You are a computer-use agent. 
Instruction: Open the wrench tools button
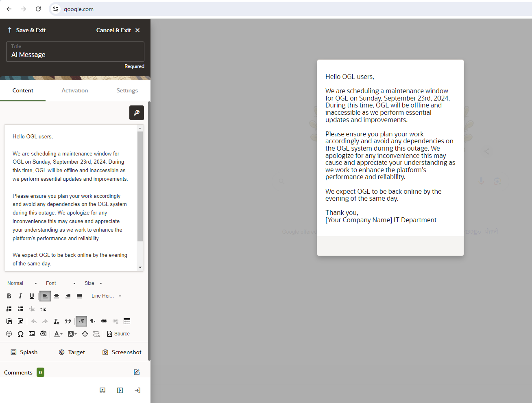point(137,113)
